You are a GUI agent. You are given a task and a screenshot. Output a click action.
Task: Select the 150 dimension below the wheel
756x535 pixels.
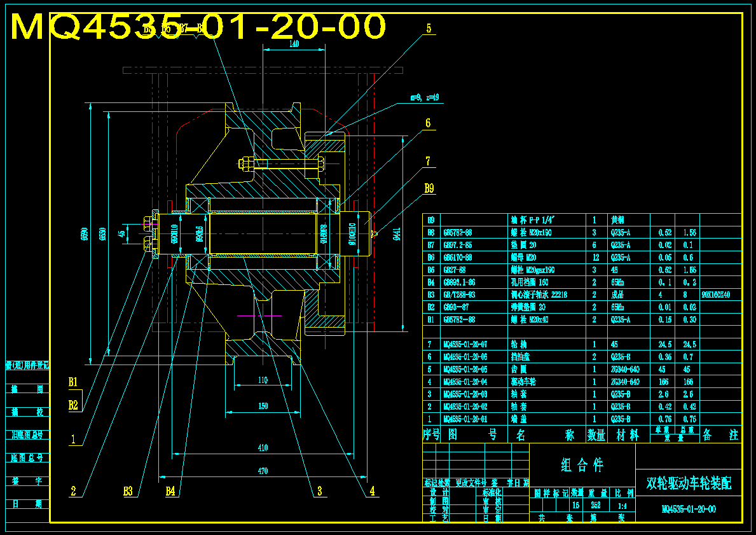[x=263, y=406]
